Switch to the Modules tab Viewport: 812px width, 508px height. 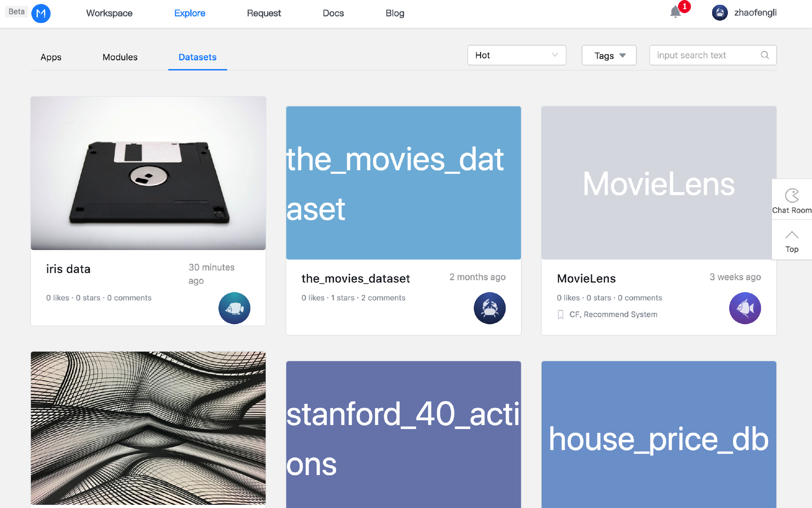point(120,57)
